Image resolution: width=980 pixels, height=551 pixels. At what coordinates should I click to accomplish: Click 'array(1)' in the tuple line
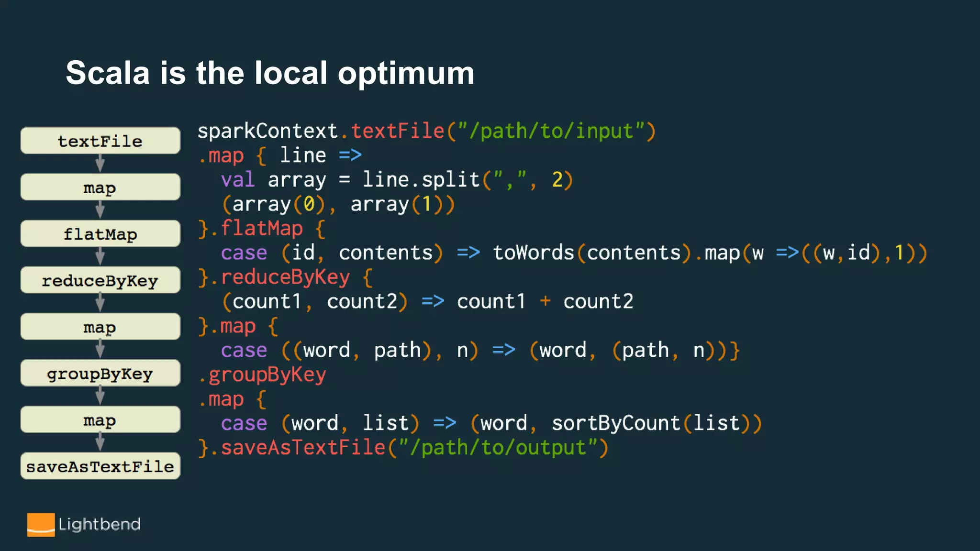pos(397,204)
